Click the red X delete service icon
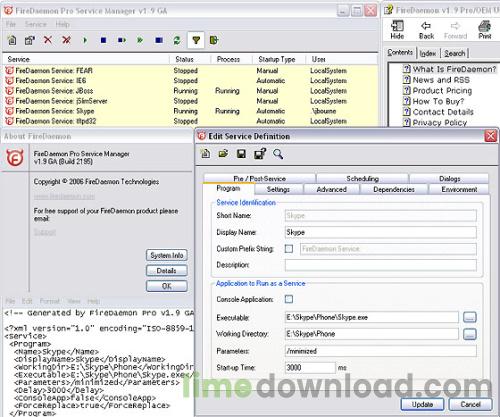Image resolution: width=500 pixels, height=417 pixels. click(x=48, y=40)
